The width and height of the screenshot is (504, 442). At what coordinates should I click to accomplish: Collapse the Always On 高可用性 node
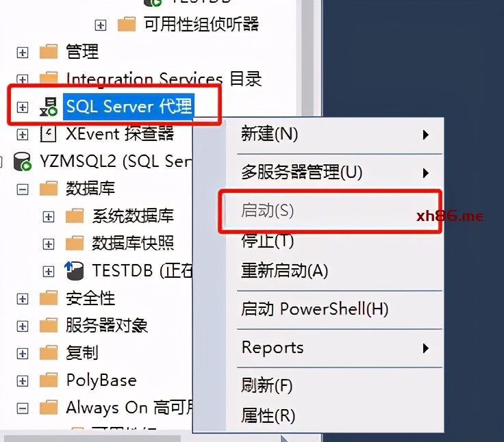pos(22,408)
